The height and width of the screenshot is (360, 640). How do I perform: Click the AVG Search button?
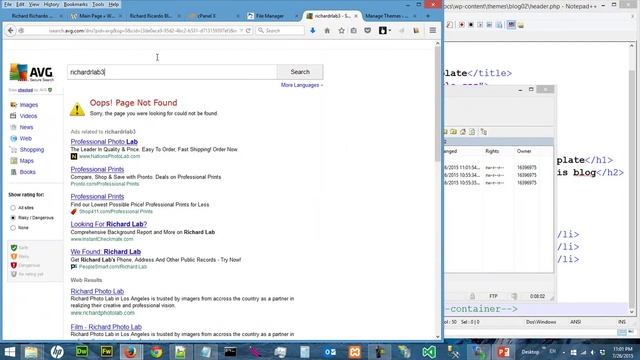[x=300, y=72]
